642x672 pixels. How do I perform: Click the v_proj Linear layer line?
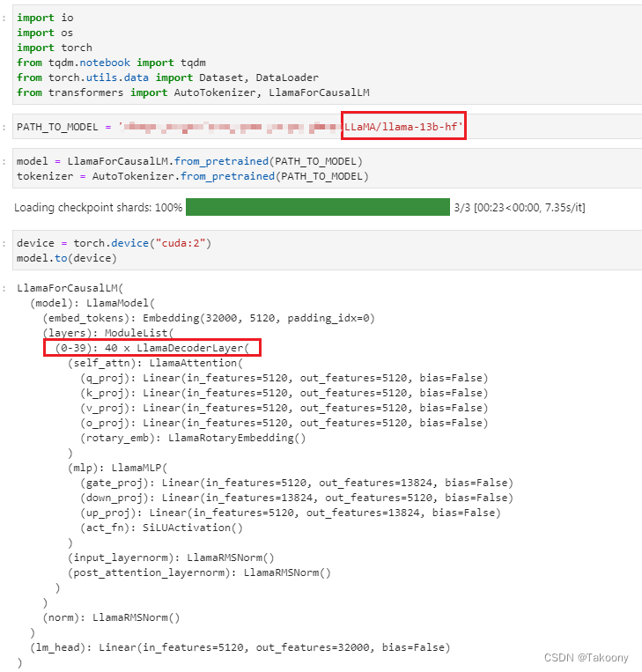point(284,408)
